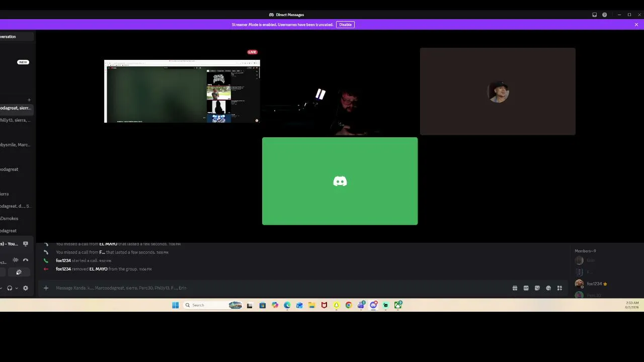Viewport: 644px width, 362px height.
Task: Select the webcam video tile of the call
Action: tap(340, 92)
